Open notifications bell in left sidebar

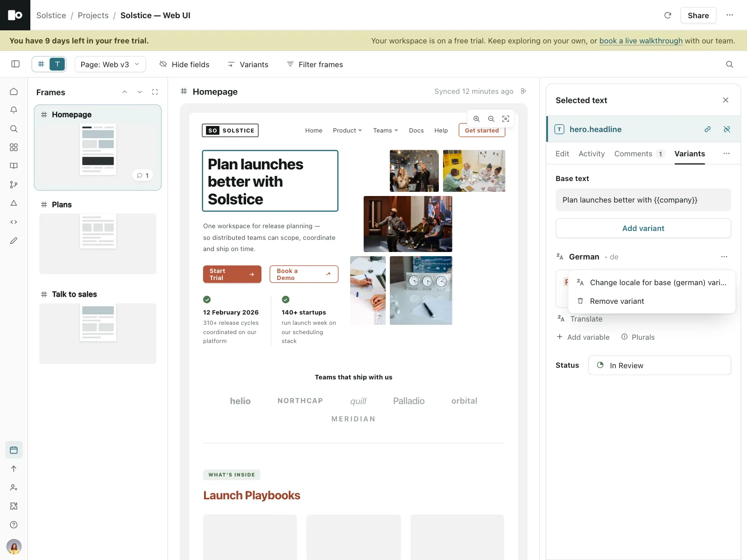point(14,110)
